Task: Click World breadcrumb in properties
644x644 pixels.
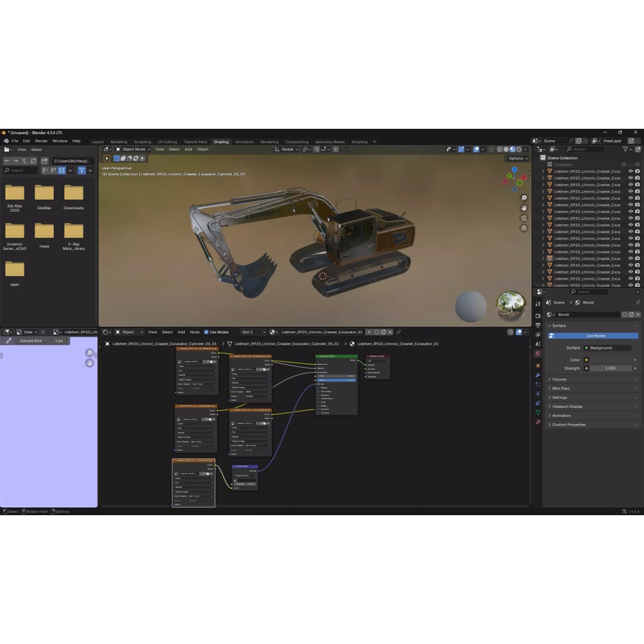Action: click(584, 303)
